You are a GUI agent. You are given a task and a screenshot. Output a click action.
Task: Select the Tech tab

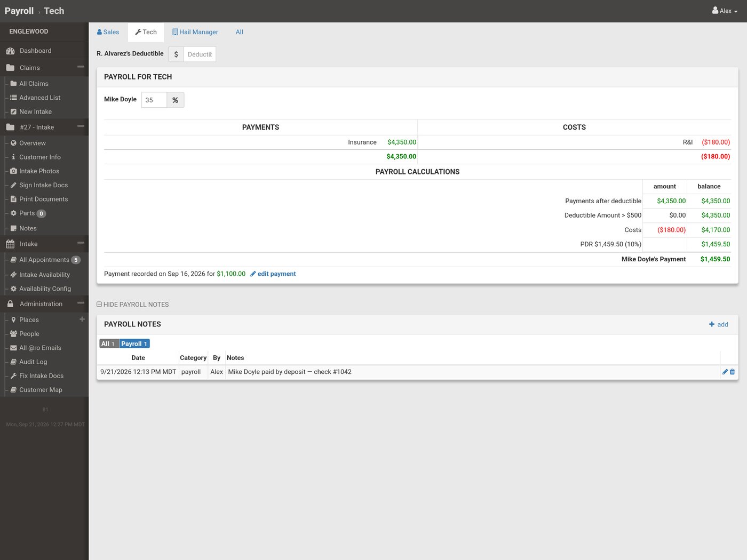pyautogui.click(x=146, y=32)
